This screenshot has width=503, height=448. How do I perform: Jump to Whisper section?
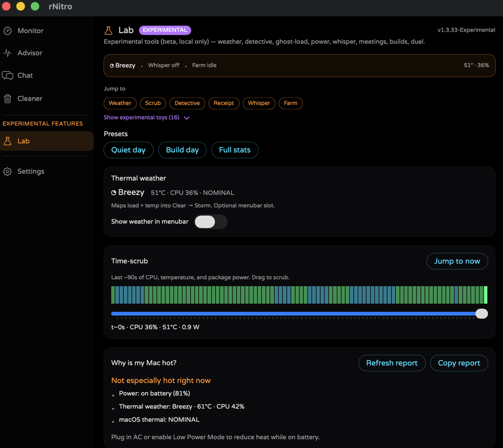tap(259, 103)
